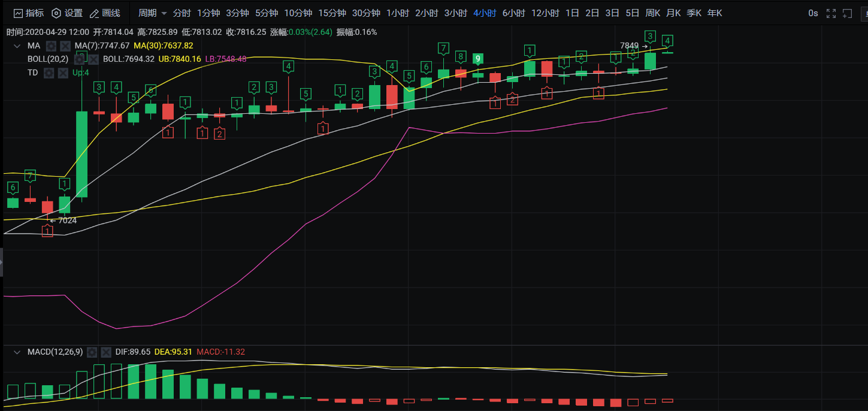Viewport: 868px width, 411px height.
Task: Select the 3日 interval
Action: tap(612, 13)
